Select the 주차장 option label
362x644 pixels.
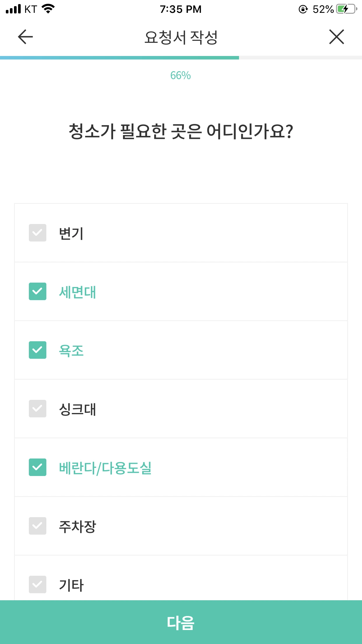78,527
